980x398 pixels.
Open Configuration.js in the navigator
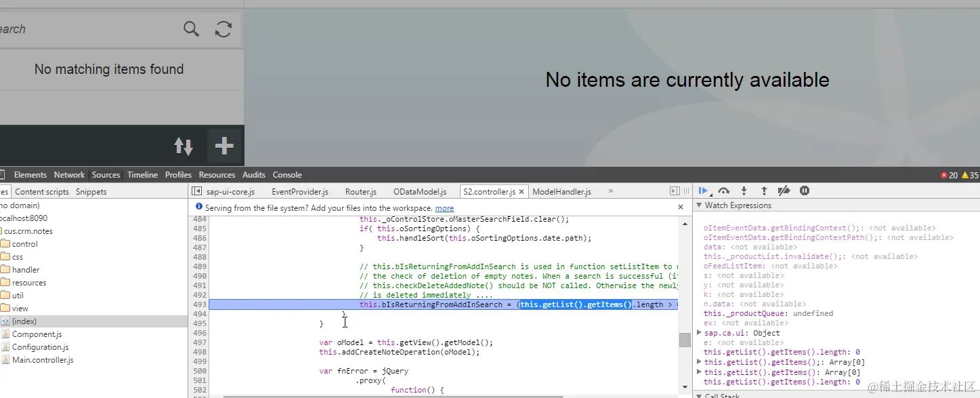pyautogui.click(x=40, y=347)
